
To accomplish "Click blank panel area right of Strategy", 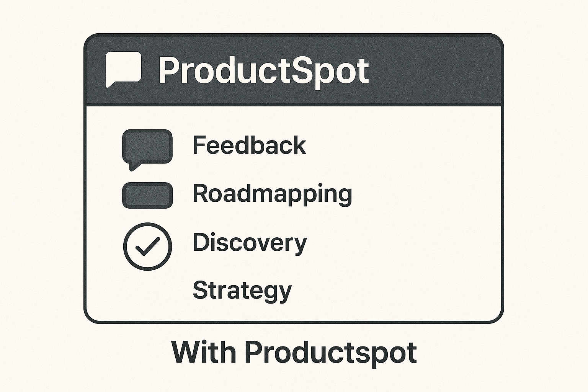I will pyautogui.click(x=394, y=291).
